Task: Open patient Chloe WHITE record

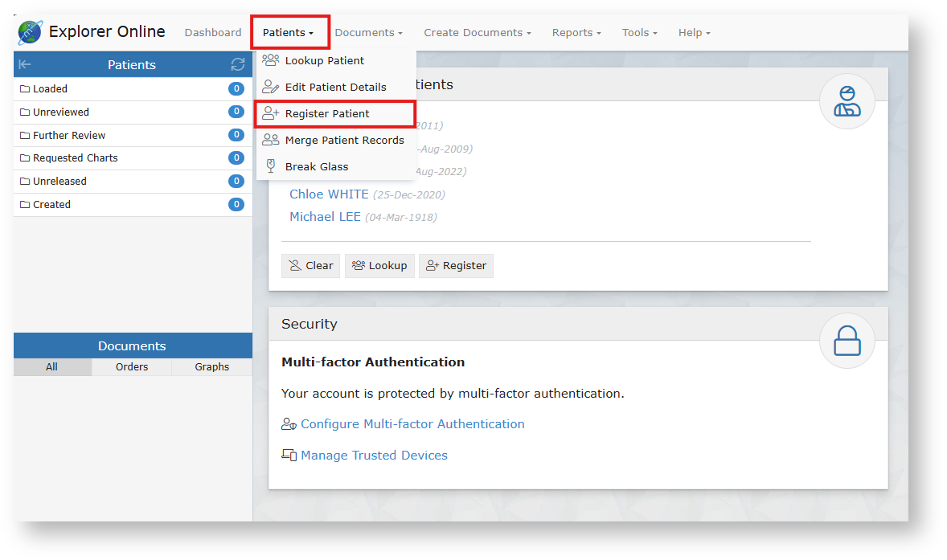Action: (329, 194)
